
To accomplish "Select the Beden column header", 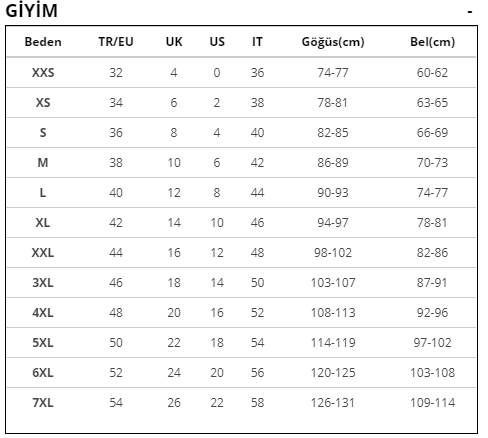I will pyautogui.click(x=43, y=42).
